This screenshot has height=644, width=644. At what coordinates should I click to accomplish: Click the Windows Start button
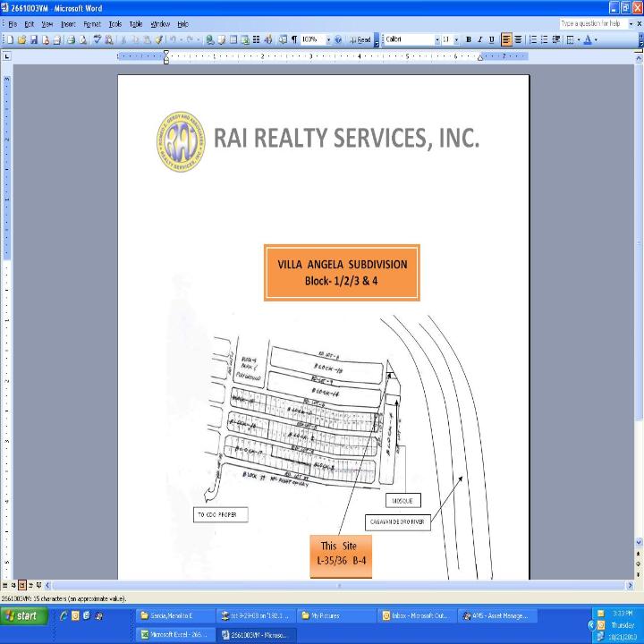click(x=24, y=615)
